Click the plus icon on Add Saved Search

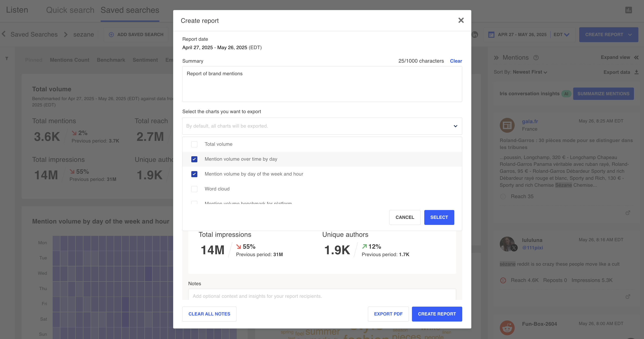point(111,35)
